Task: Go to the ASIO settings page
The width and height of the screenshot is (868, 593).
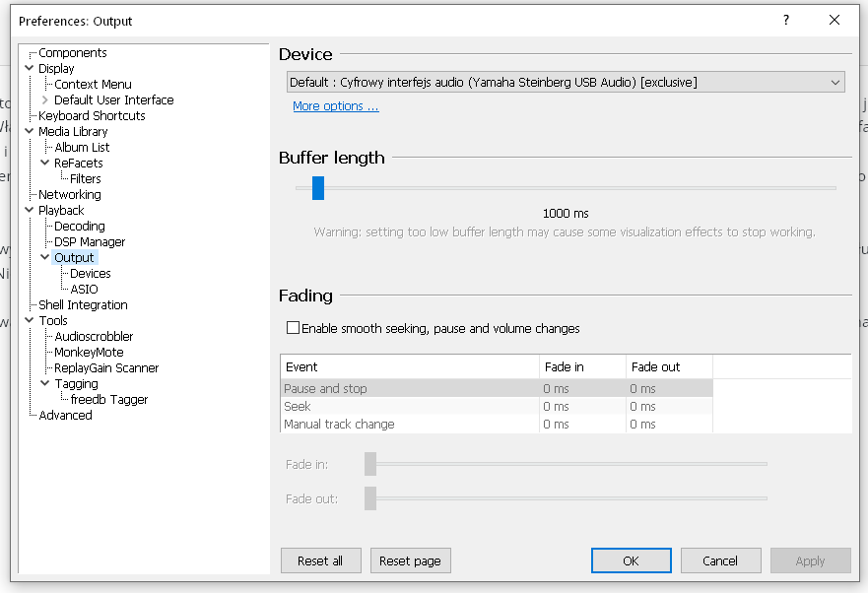Action: [84, 290]
